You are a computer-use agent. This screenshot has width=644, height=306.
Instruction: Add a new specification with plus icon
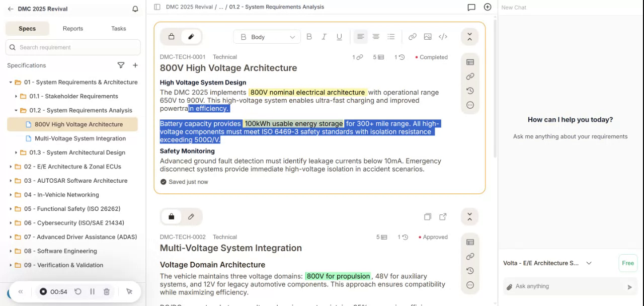click(x=135, y=65)
